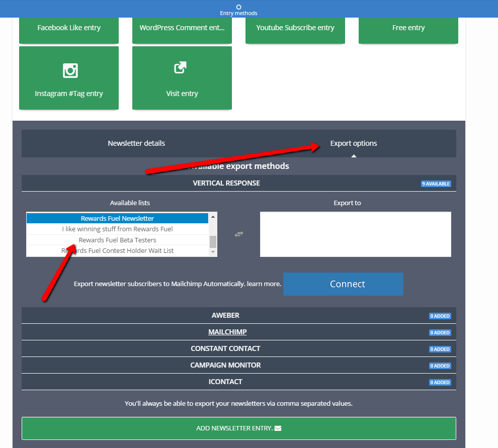Click the blue Connect button
The image size is (498, 448).
(344, 284)
